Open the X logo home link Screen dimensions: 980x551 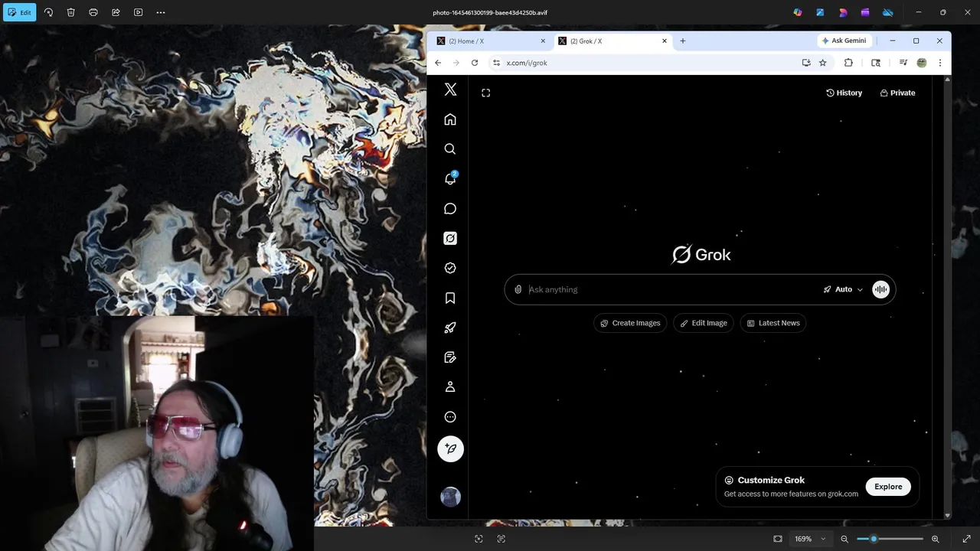(x=450, y=90)
